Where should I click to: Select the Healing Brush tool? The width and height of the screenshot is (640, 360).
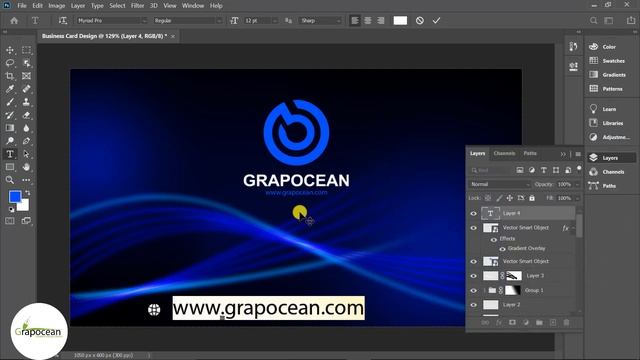point(27,89)
